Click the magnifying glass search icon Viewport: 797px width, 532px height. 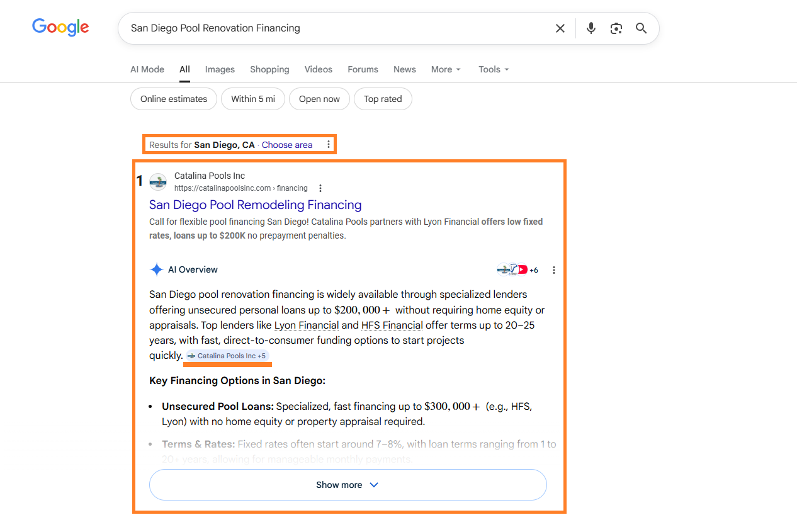tap(641, 28)
